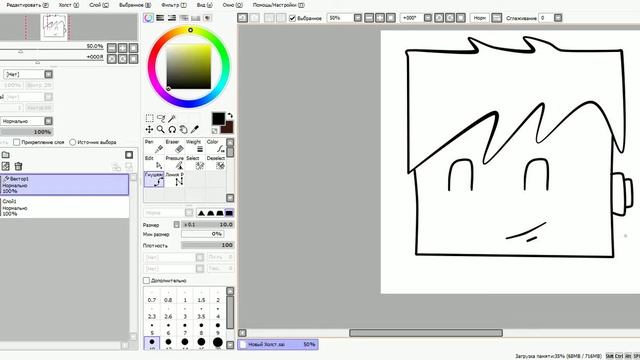Toggle the color wheel panel
This screenshot has height=360, width=640.
pos(149,18)
